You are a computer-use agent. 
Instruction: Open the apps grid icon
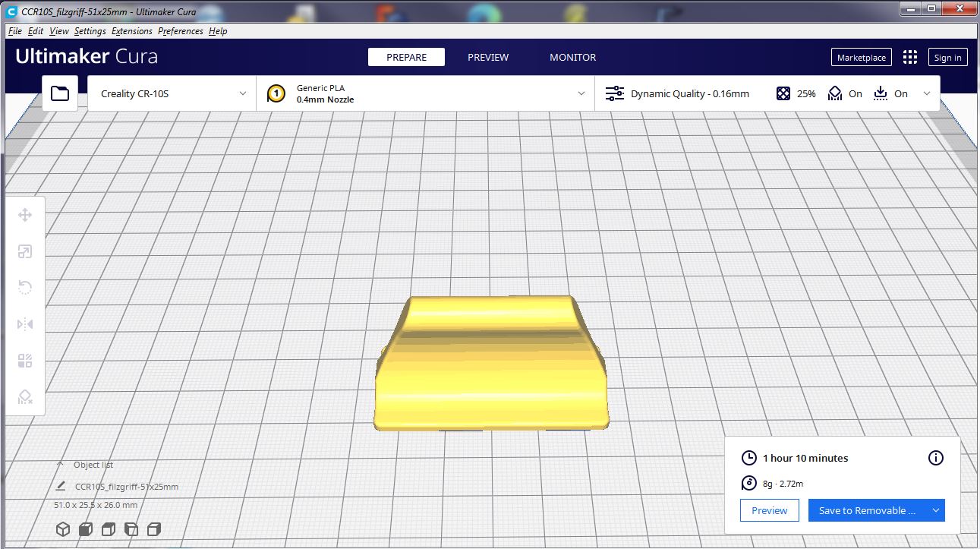point(910,58)
